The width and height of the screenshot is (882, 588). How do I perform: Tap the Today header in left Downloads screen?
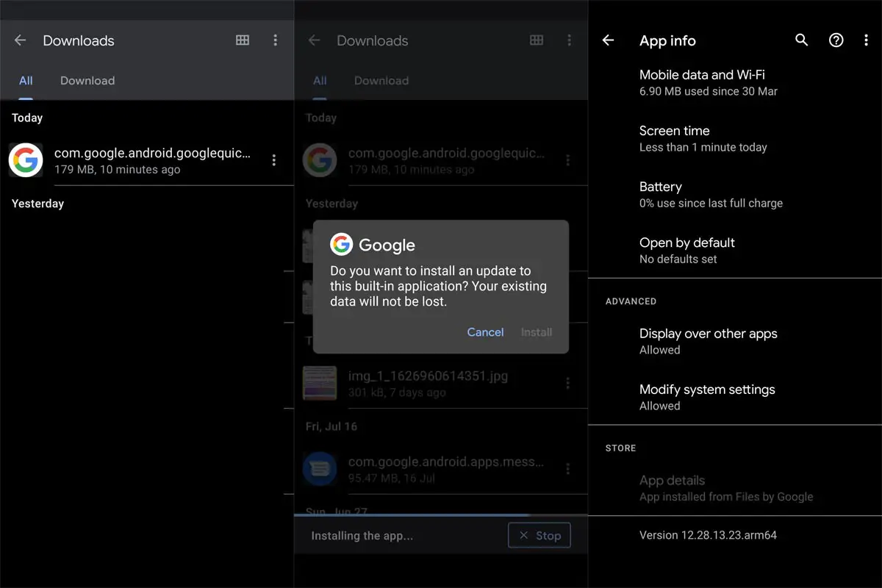pyautogui.click(x=27, y=118)
